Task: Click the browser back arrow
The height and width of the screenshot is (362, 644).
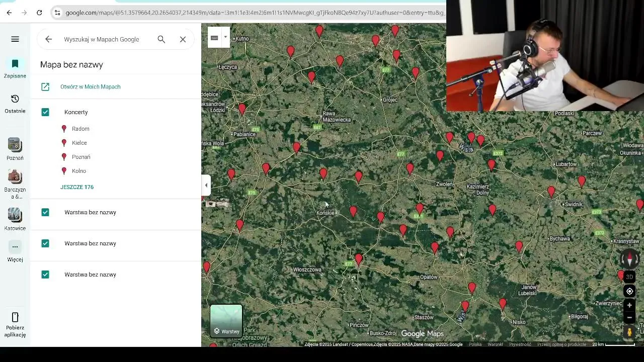Action: click(9, 13)
